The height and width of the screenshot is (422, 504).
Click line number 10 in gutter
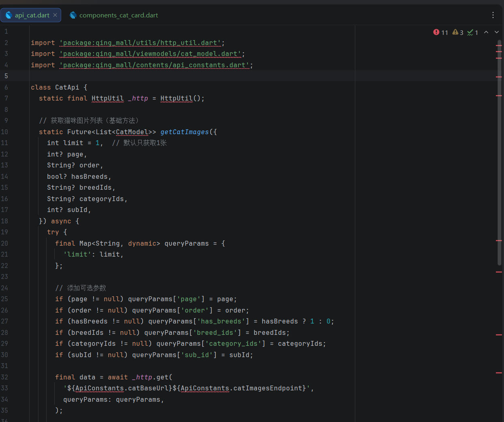4,132
